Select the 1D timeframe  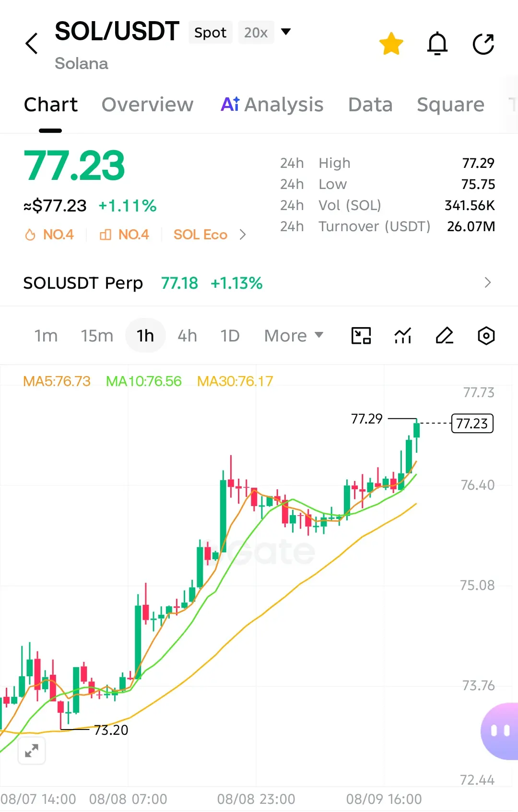(x=230, y=336)
